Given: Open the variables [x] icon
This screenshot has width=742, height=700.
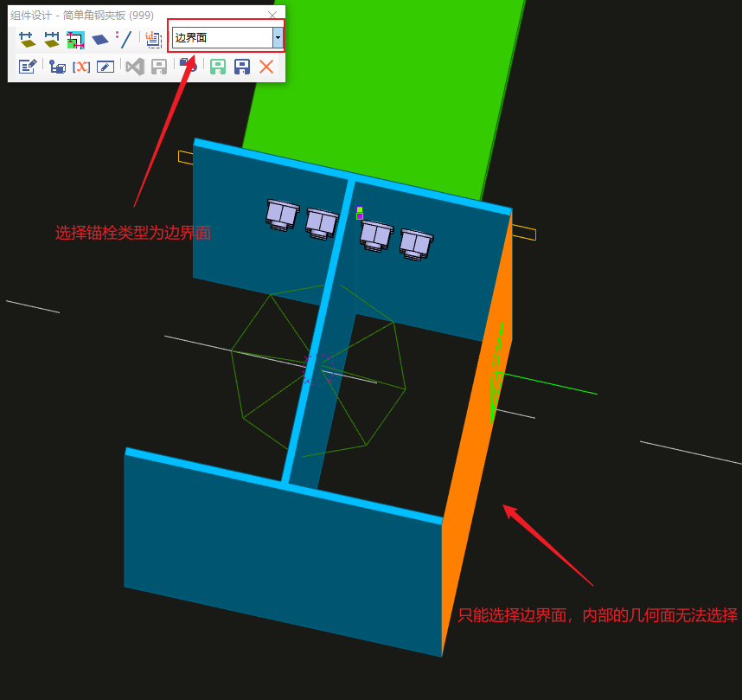Looking at the screenshot, I should pos(81,67).
